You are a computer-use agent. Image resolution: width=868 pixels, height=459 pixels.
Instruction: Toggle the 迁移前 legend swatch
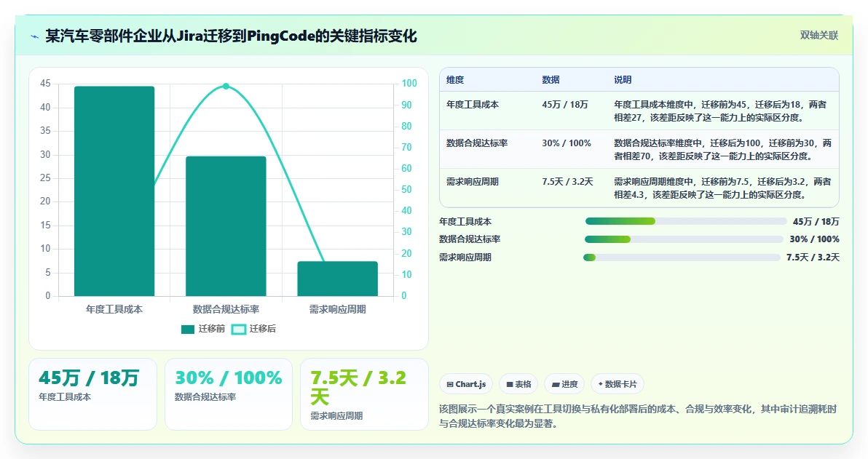188,329
